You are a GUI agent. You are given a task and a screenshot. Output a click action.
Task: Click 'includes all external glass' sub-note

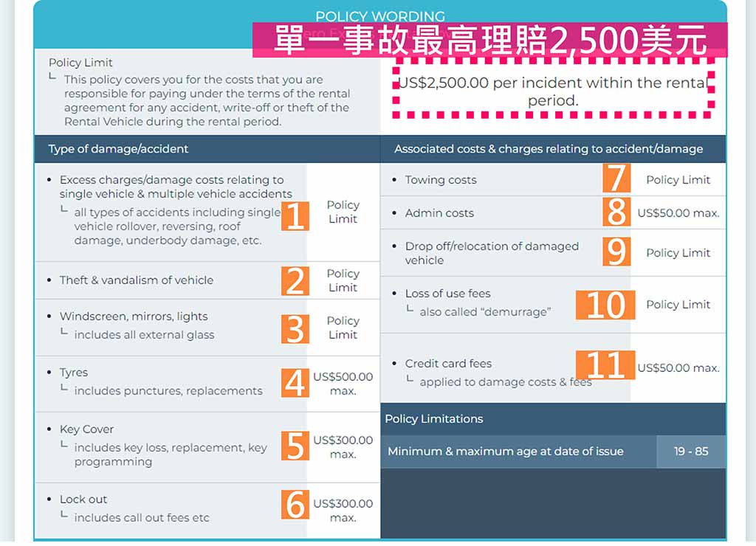point(144,335)
